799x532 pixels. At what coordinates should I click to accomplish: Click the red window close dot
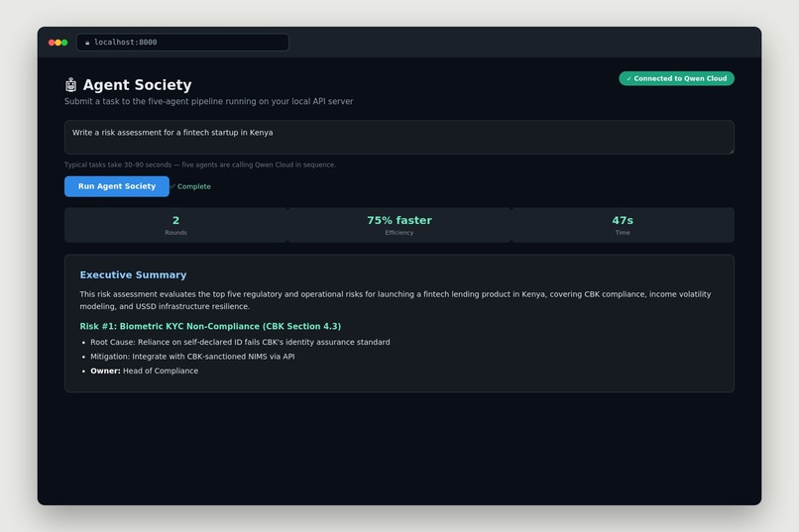click(x=52, y=43)
